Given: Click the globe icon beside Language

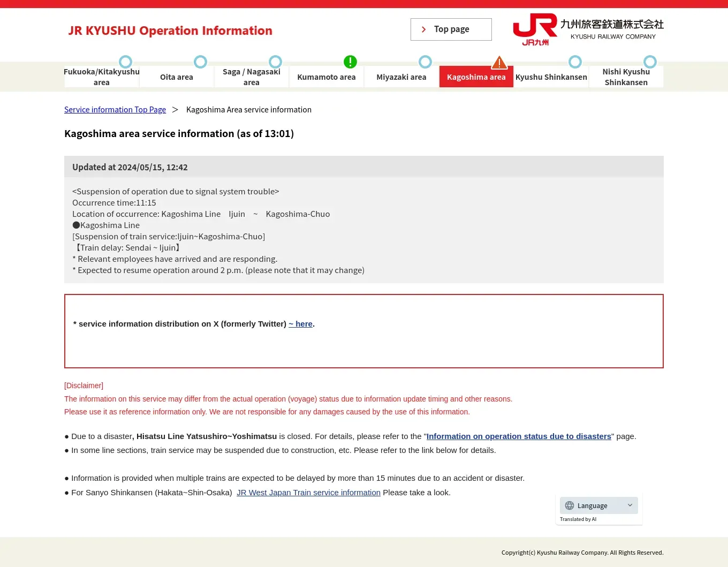Looking at the screenshot, I should coord(570,505).
